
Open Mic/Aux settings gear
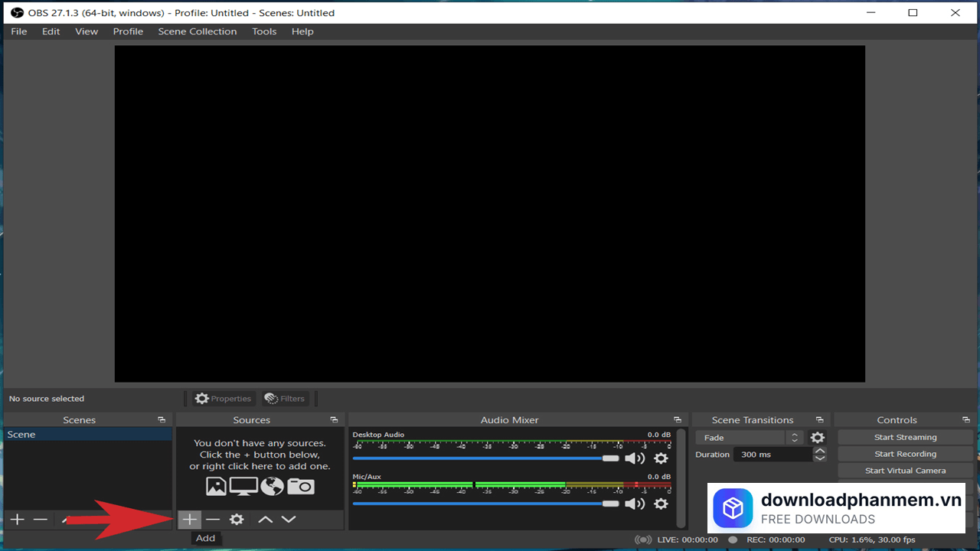[x=661, y=504]
